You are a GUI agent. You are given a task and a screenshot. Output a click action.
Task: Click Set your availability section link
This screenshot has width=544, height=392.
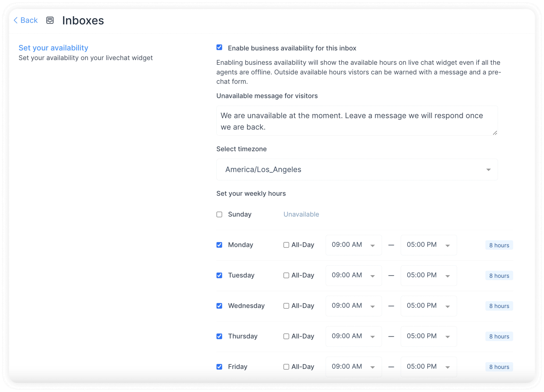click(x=54, y=47)
